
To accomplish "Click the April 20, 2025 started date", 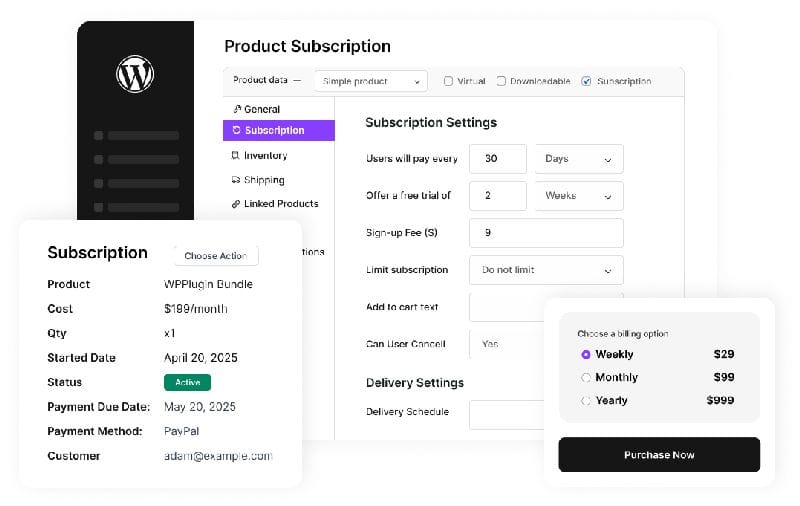I will 201,358.
